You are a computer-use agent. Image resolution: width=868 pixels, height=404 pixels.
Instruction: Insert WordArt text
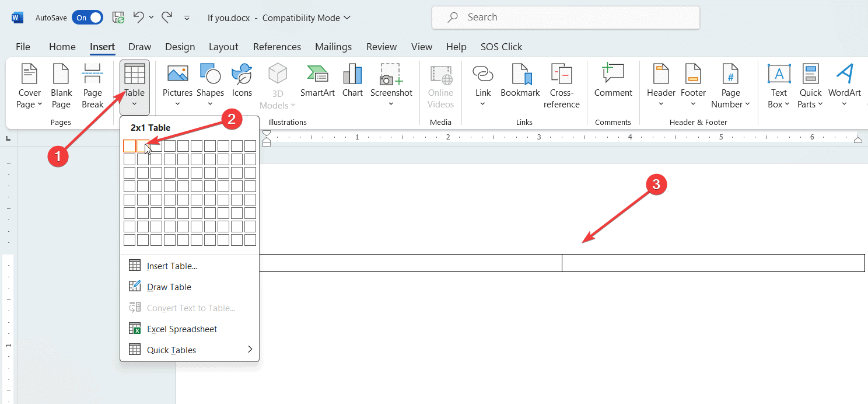844,86
